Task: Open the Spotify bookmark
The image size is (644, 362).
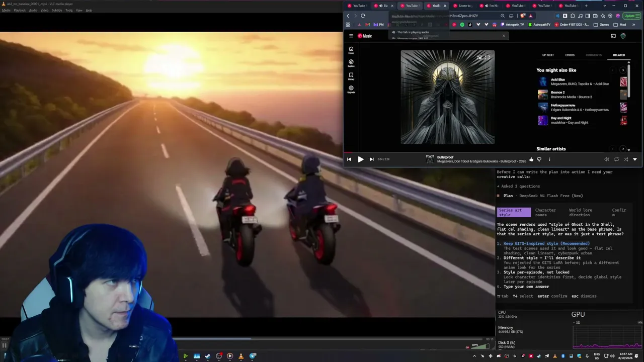Action: point(462,25)
